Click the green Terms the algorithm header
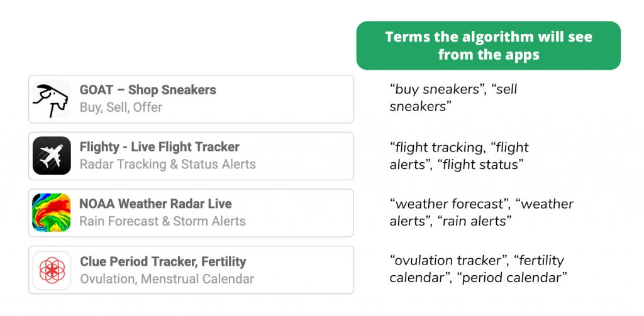Screen dimensions: 644x316 (x=488, y=46)
